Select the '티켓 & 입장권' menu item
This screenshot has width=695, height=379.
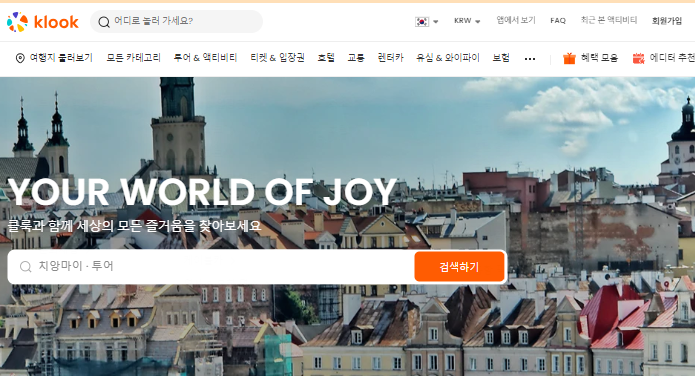277,58
